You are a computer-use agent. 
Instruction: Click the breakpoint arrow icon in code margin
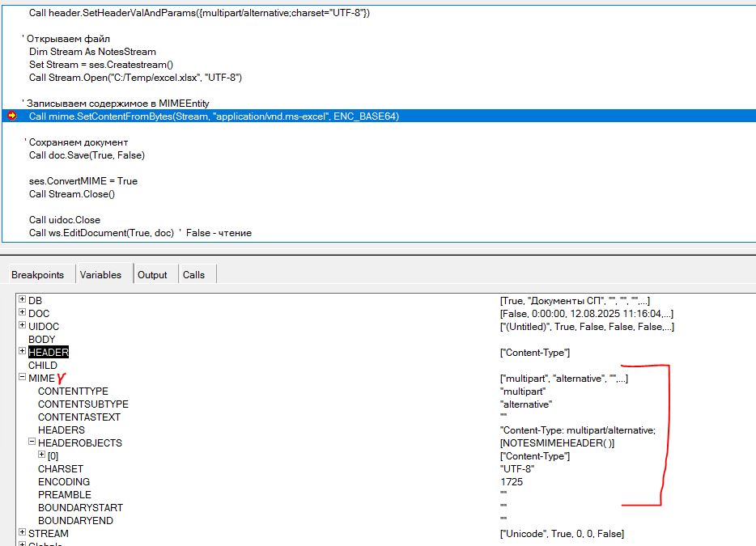pyautogui.click(x=11, y=116)
